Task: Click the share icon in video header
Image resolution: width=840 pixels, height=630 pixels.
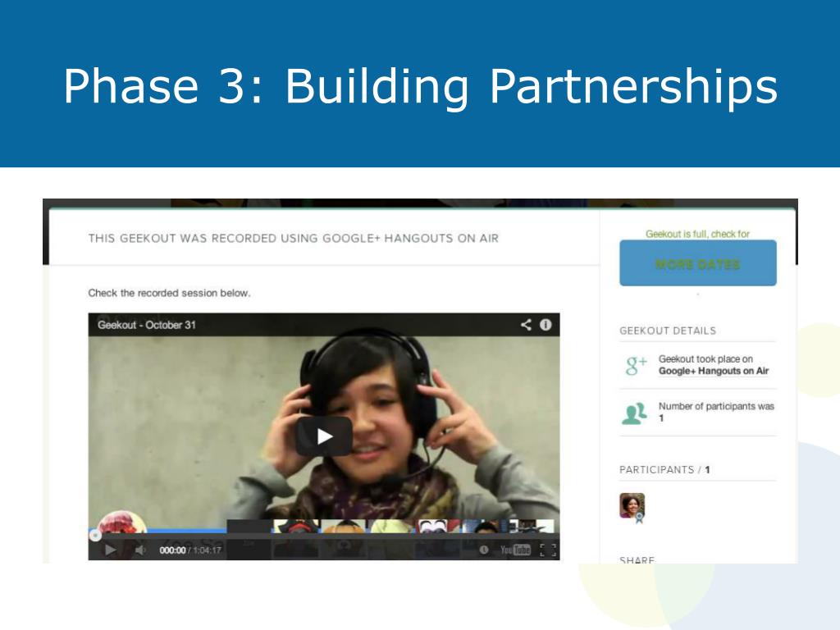Action: (x=526, y=325)
